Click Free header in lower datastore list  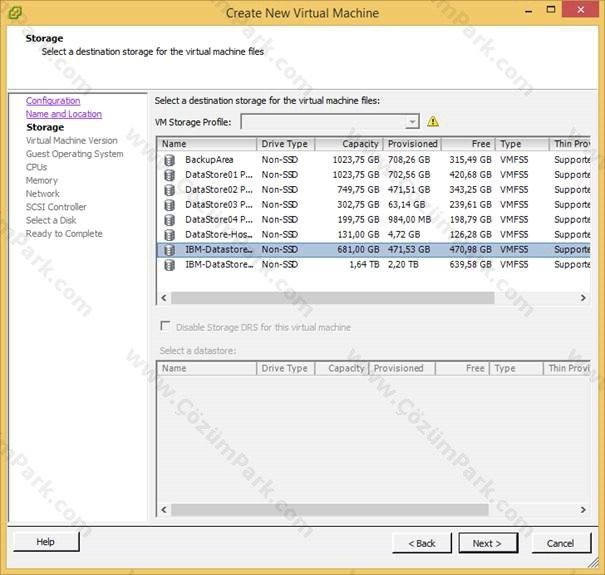pos(463,369)
